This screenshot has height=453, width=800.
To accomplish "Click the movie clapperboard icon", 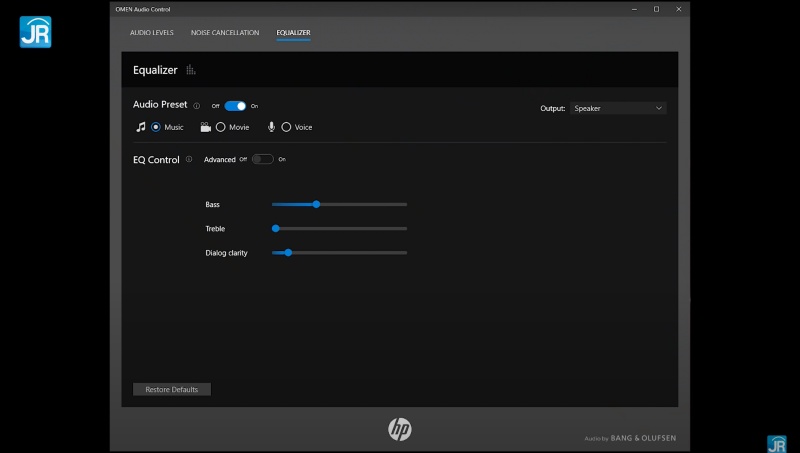I will 205,127.
